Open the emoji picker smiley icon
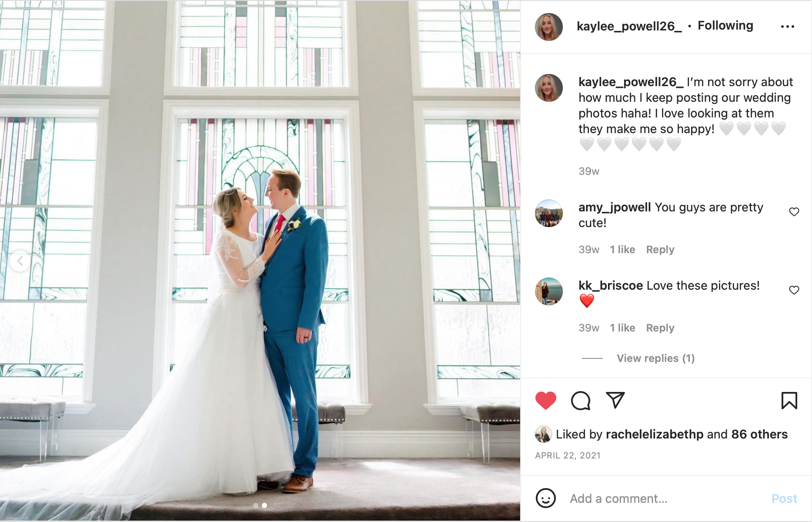The image size is (812, 522). [545, 498]
